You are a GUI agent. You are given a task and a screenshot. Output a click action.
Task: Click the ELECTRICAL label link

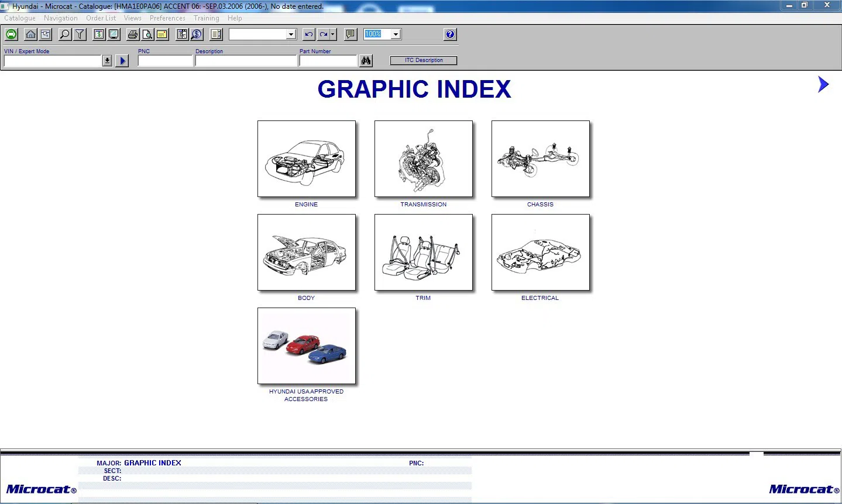click(540, 298)
